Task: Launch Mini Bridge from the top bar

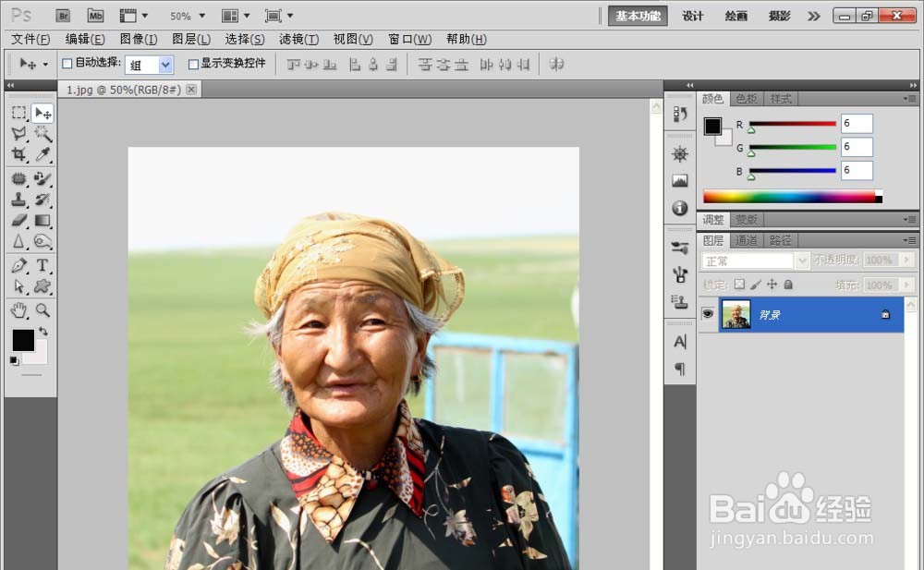Action: click(x=95, y=16)
